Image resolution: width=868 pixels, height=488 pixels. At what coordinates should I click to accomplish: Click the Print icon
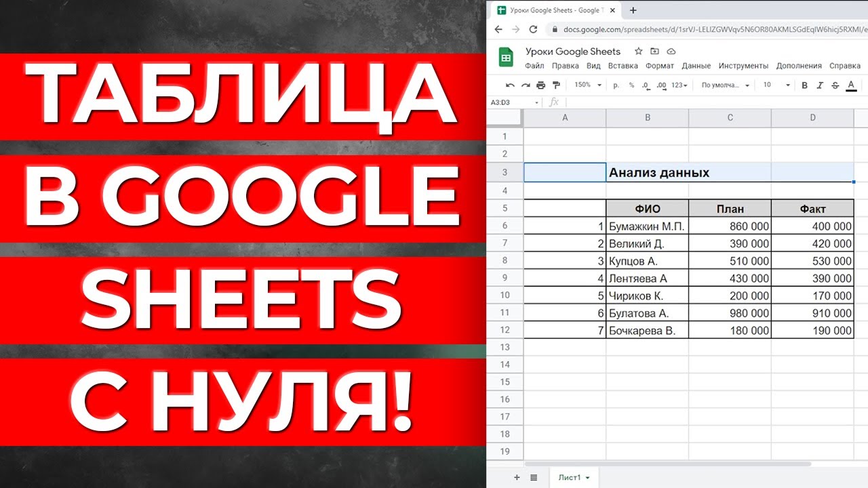click(x=540, y=85)
